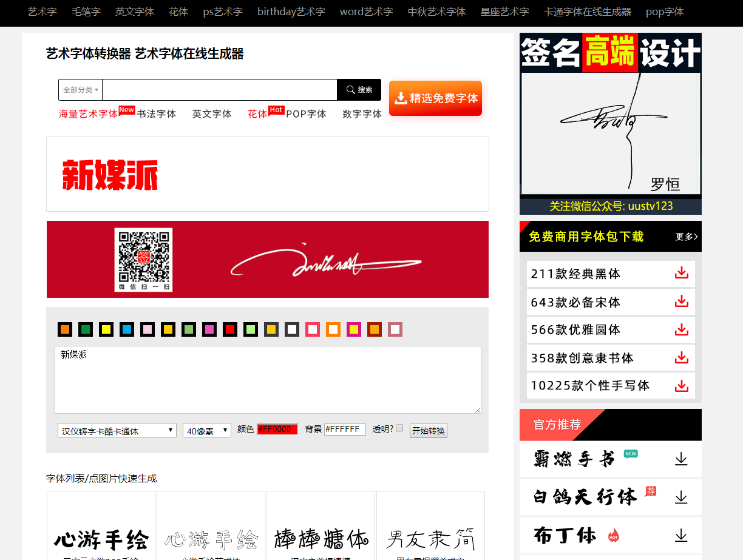This screenshot has width=743, height=560.
Task: Click download icon next to 布丁体
Action: [x=681, y=535]
